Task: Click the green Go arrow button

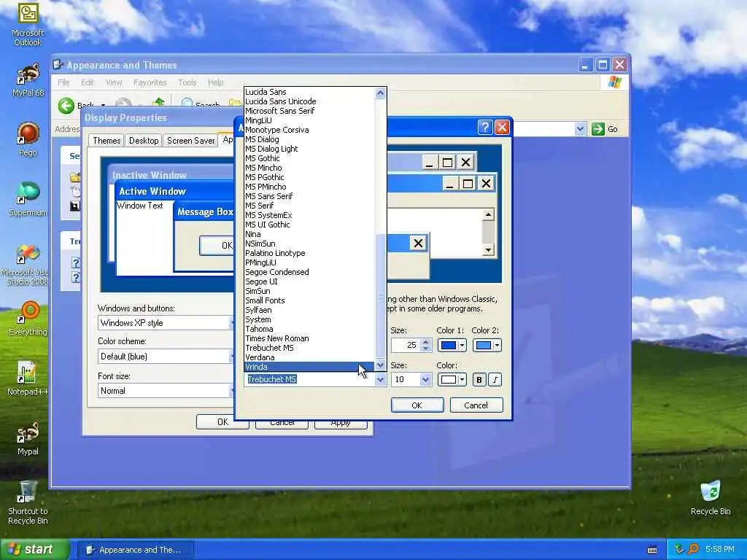Action: pyautogui.click(x=598, y=129)
